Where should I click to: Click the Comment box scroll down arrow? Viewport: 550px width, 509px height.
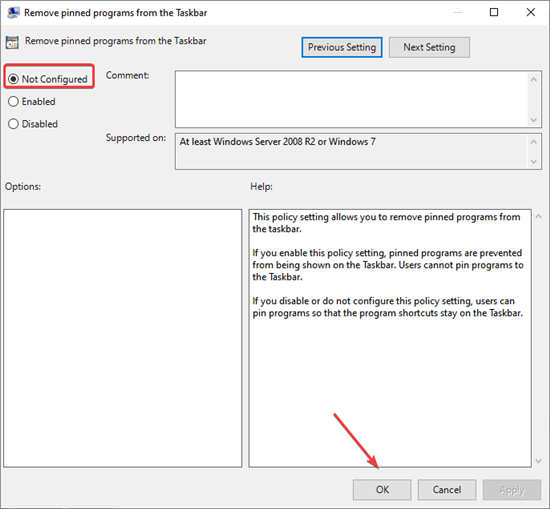pyautogui.click(x=534, y=120)
